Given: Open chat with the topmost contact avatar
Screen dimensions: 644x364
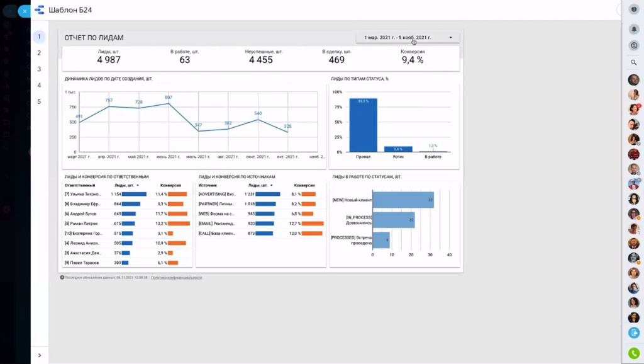Looking at the screenshot, I should pyautogui.click(x=634, y=79).
